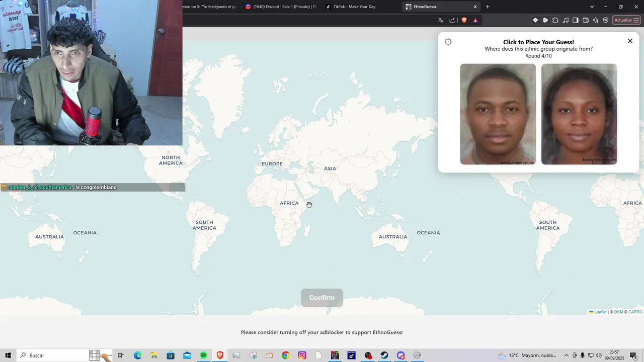Open the OSM attribution link
This screenshot has height=362, width=644.
[618, 312]
